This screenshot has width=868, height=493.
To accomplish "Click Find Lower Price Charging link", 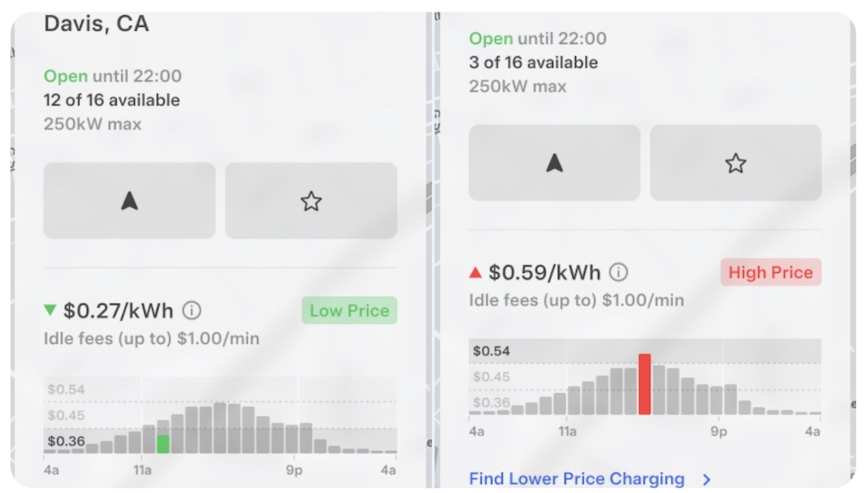I will tap(577, 479).
